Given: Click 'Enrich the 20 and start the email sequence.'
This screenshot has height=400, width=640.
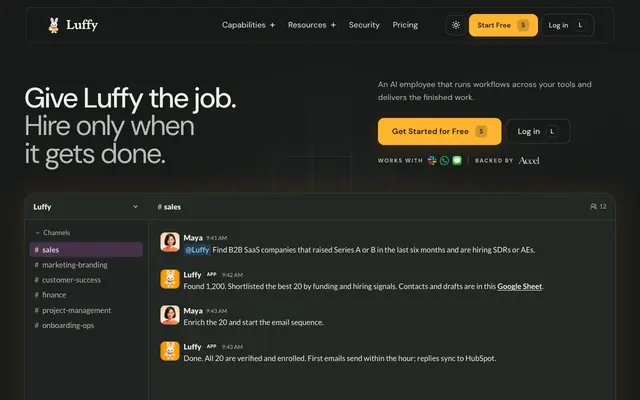Looking at the screenshot, I should pos(253,322).
